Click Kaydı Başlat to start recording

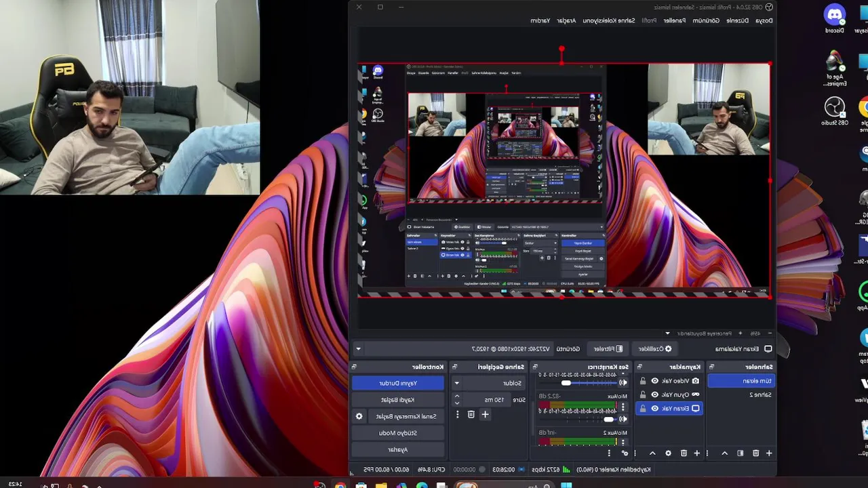click(x=397, y=400)
